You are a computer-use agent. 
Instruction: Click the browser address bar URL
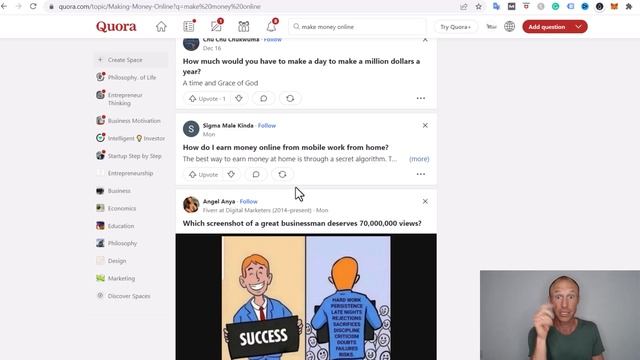point(159,7)
